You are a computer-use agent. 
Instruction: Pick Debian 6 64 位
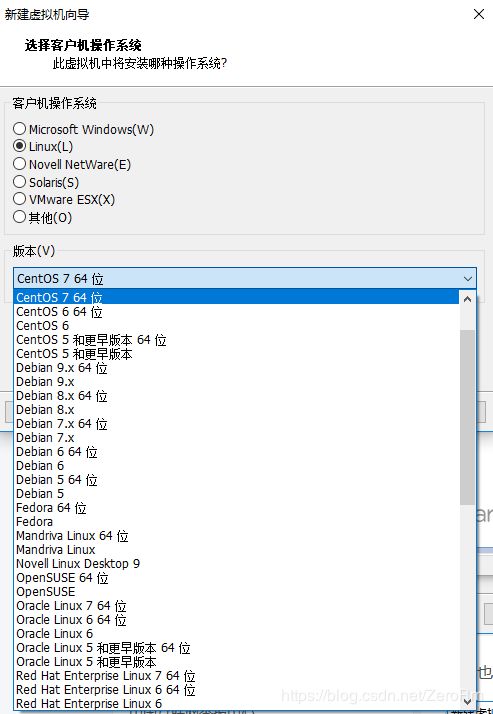pos(236,452)
